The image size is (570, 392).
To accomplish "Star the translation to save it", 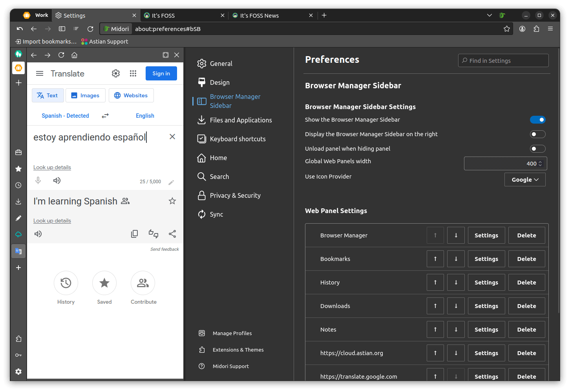I will 172,201.
